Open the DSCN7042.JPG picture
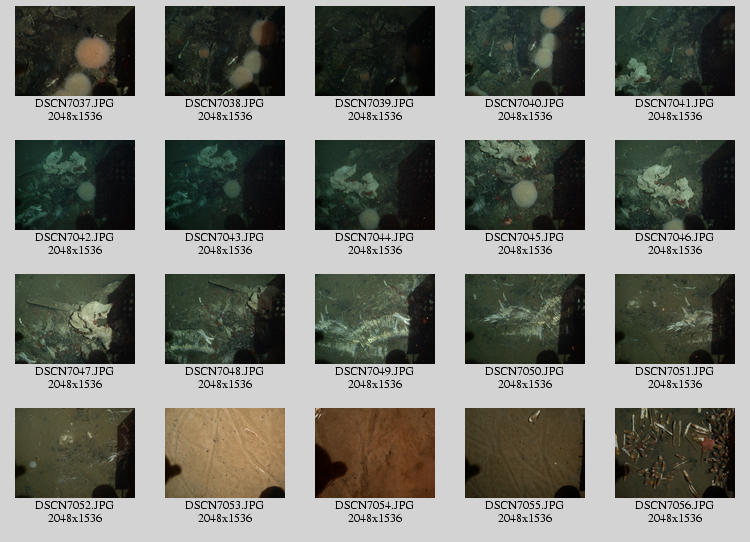 click(x=75, y=185)
